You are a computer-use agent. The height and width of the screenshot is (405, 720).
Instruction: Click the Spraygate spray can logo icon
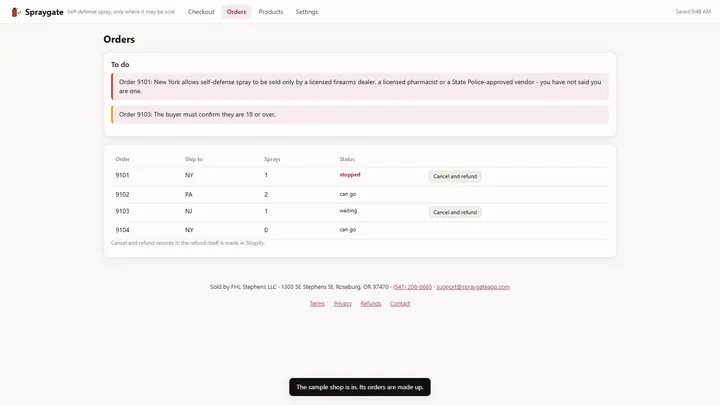(x=16, y=12)
